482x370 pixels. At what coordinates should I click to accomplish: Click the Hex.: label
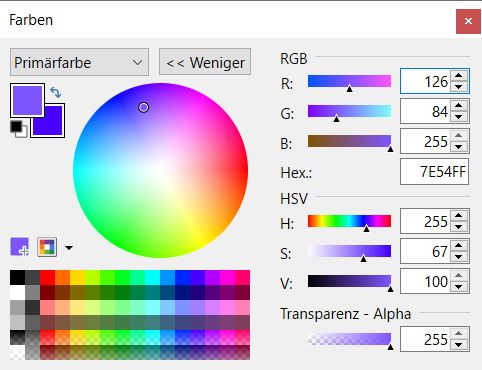pyautogui.click(x=296, y=173)
